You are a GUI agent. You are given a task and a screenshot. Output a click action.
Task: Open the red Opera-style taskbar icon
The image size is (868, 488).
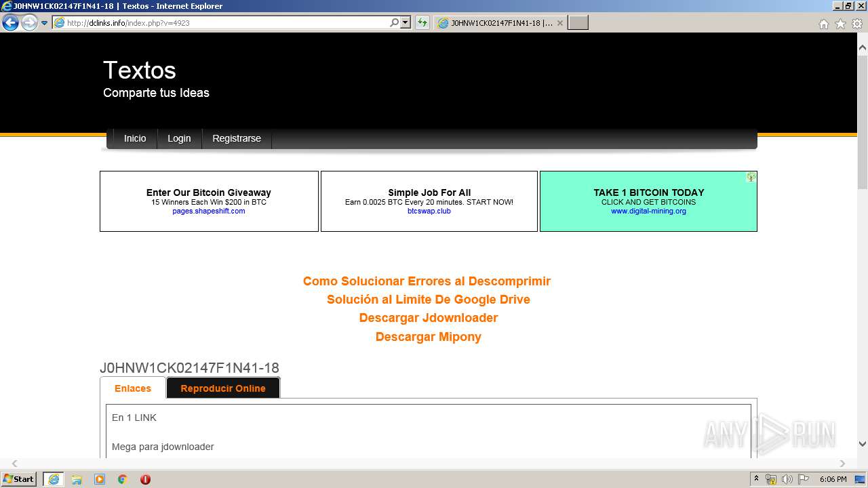(x=145, y=479)
